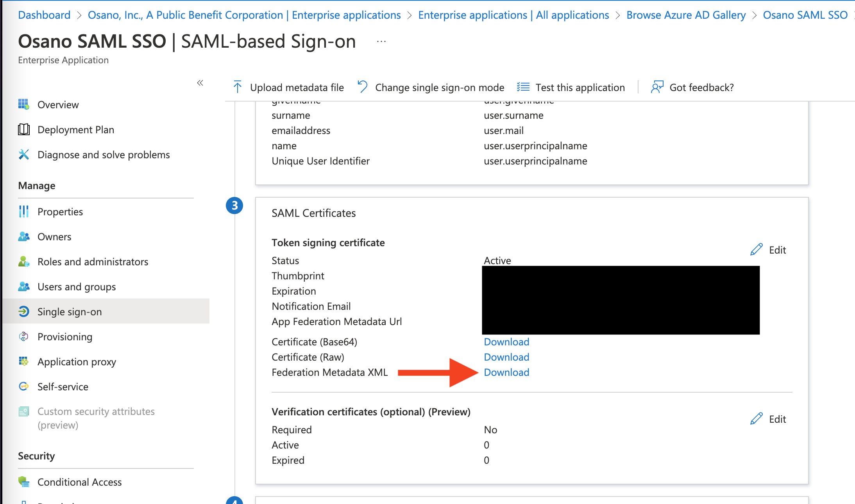Open Browse Azure AD Gallery breadcrumb
The width and height of the screenshot is (855, 504).
pos(686,15)
